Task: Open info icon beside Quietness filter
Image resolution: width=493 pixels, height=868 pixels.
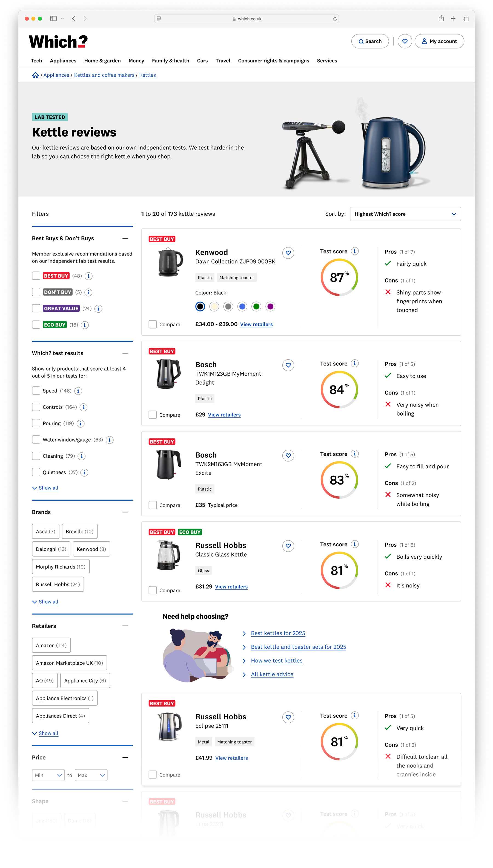Action: click(84, 472)
